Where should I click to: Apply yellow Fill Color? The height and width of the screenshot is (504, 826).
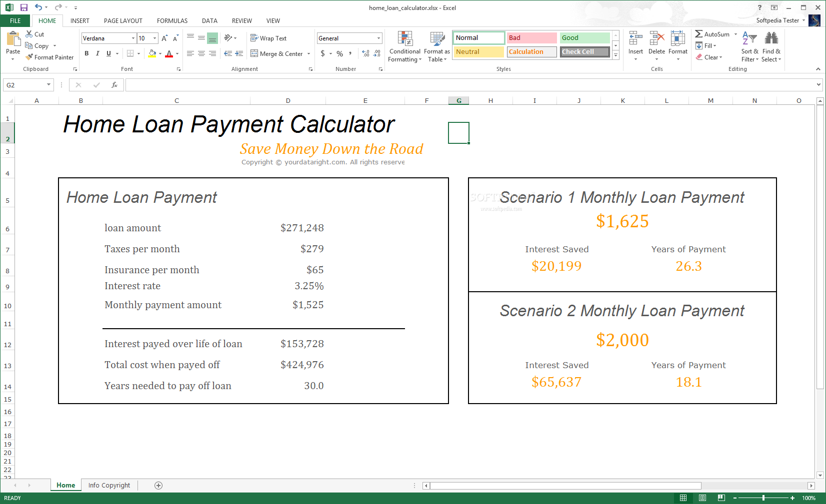tap(152, 53)
